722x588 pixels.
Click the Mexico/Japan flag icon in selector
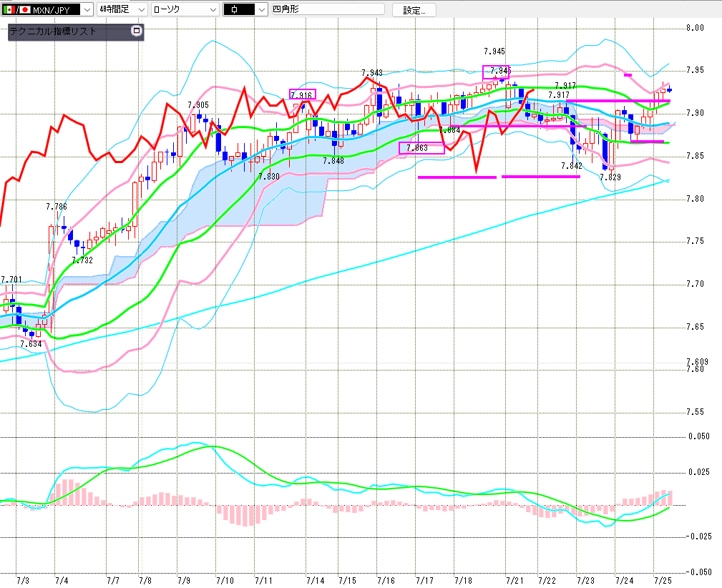click(x=16, y=9)
